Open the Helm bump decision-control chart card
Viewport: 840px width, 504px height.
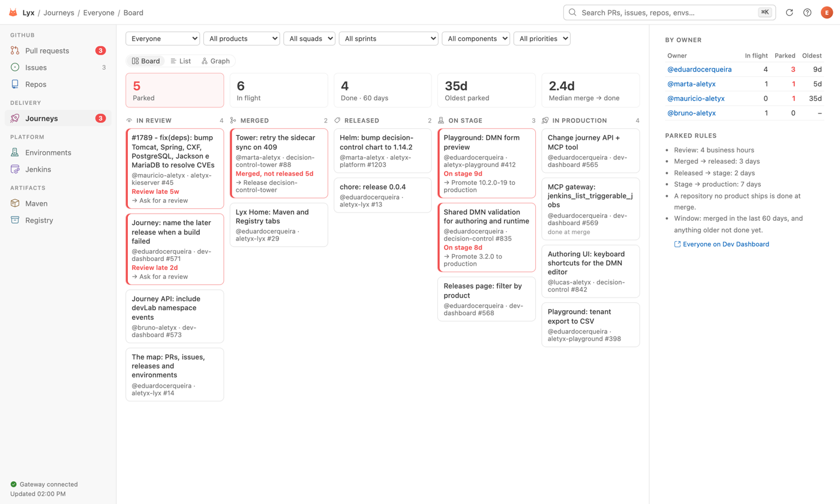pos(382,151)
